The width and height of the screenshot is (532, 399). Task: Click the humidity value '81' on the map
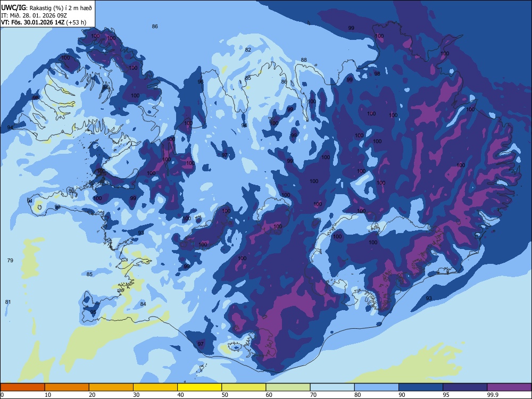pos(8,302)
